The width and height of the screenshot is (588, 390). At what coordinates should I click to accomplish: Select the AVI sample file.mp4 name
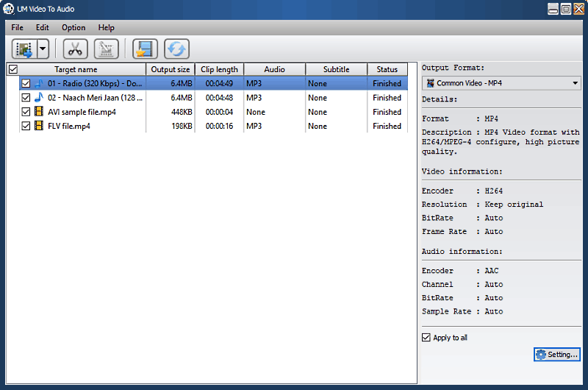click(x=82, y=112)
